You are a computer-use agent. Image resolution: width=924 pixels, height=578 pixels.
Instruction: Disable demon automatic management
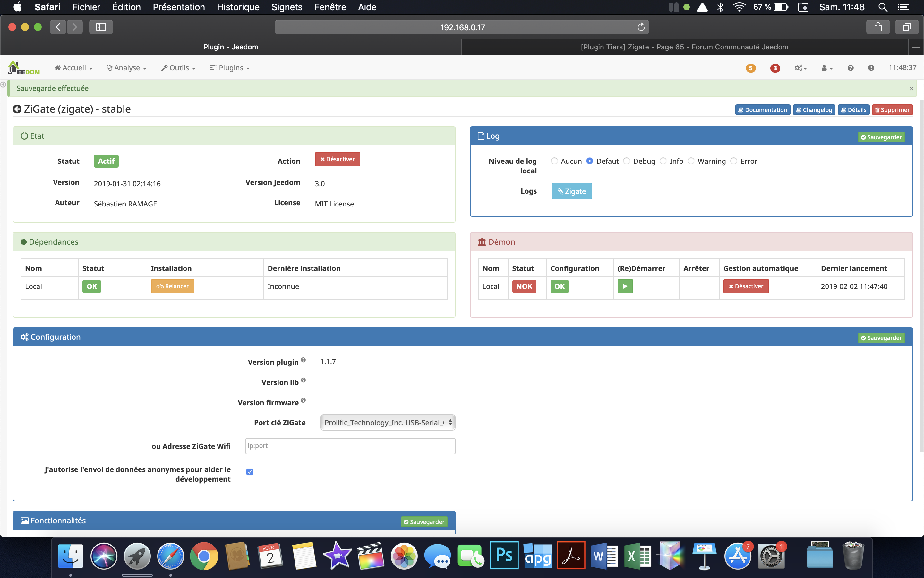[x=746, y=286]
